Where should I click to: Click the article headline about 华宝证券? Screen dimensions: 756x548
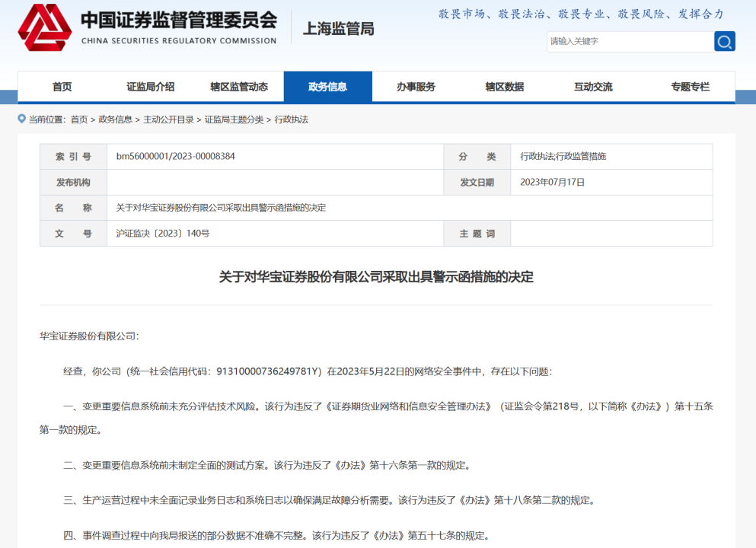[x=376, y=276]
